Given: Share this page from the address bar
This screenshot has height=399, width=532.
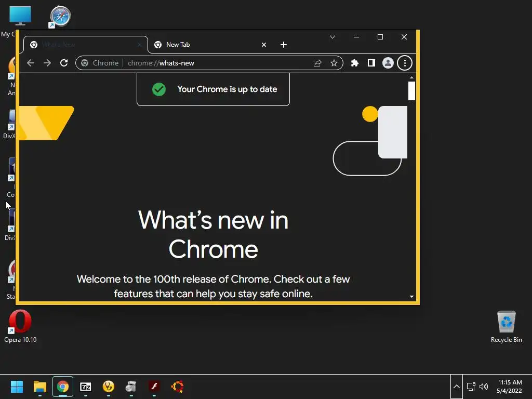Looking at the screenshot, I should tap(317, 63).
